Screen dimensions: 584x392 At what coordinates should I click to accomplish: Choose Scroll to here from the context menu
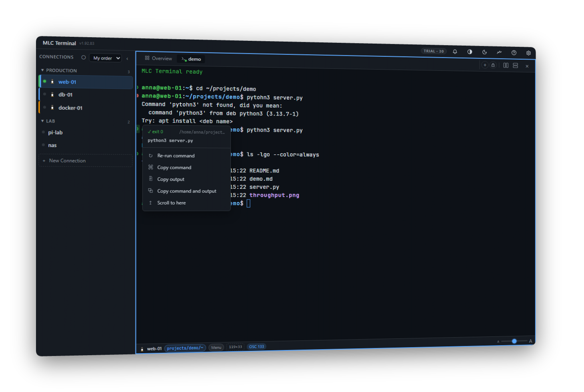(x=186, y=203)
